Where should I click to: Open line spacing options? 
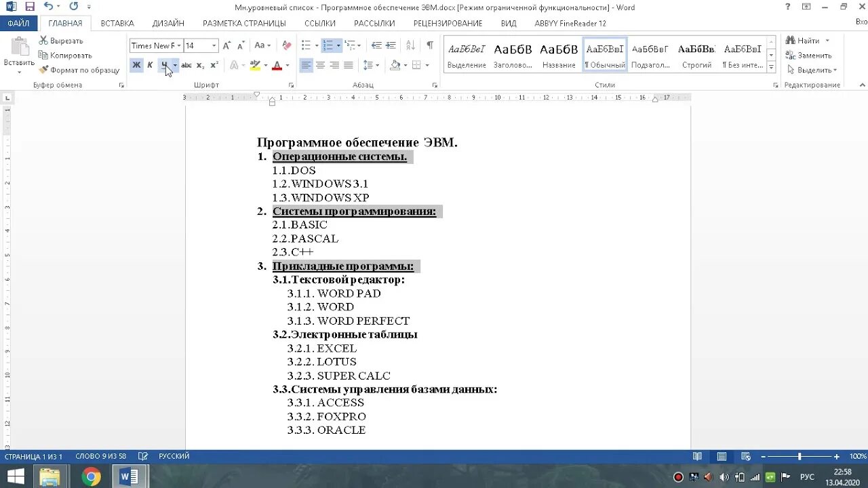click(x=371, y=65)
